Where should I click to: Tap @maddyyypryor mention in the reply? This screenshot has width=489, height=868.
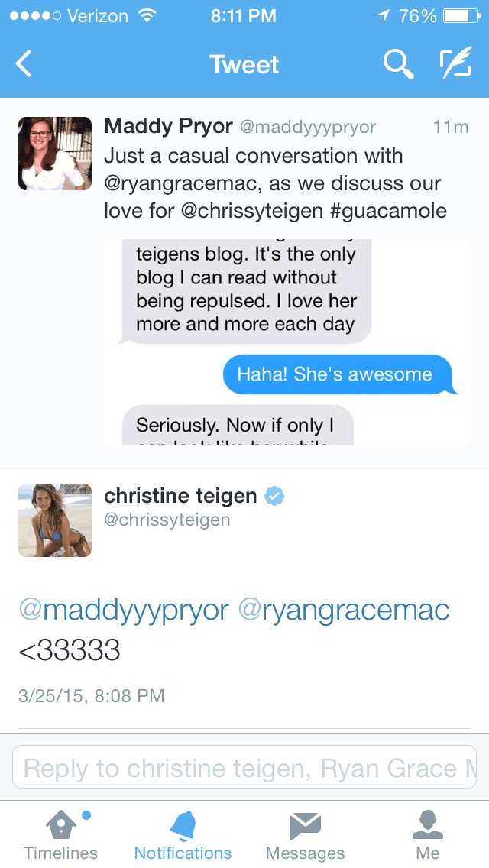(x=124, y=610)
